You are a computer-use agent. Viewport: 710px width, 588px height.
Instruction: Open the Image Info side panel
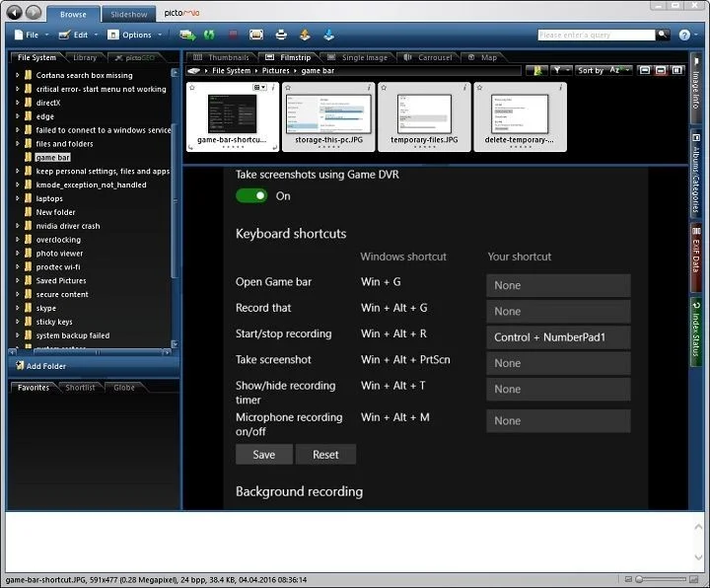click(x=696, y=89)
